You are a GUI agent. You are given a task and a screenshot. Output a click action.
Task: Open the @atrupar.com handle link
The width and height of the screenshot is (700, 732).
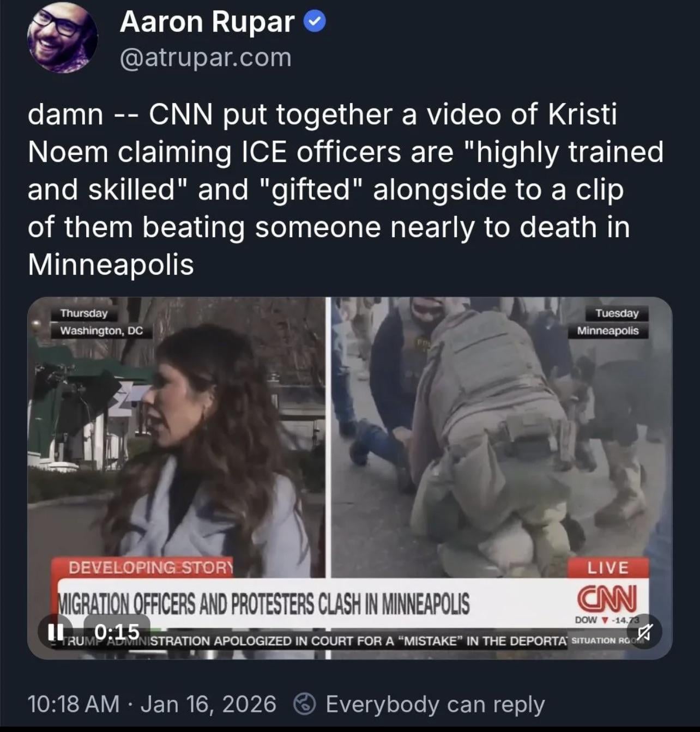[206, 57]
